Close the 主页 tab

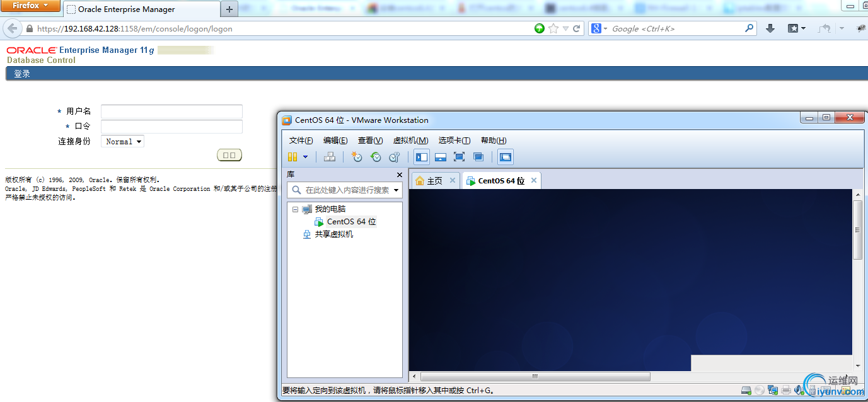(452, 180)
